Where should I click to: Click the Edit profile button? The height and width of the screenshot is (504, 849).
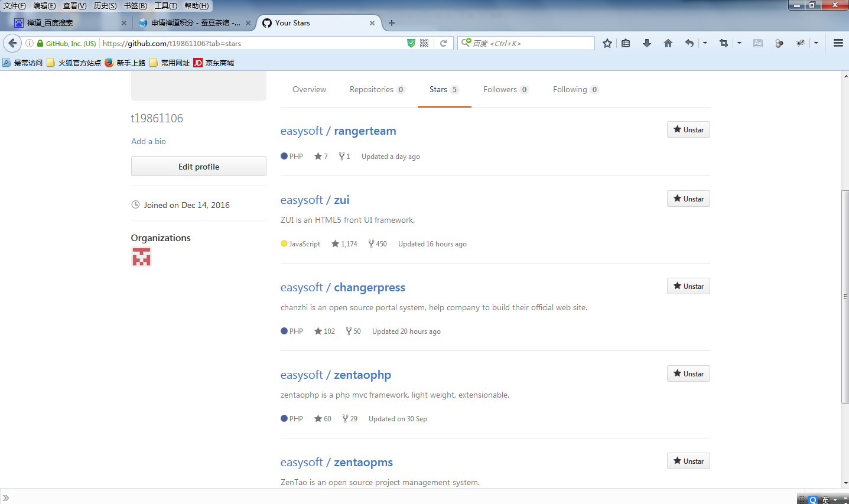[199, 167]
